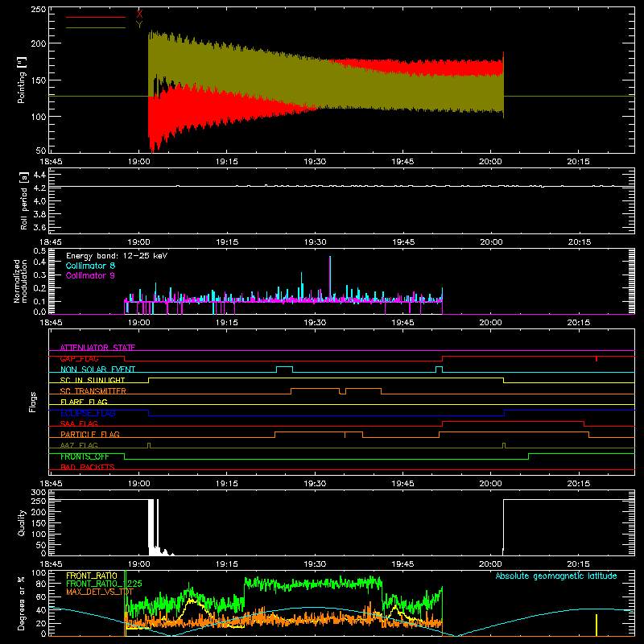This screenshot has height=644, width=644.
Task: Click the MAX_DET_VS_TOT legend label
Action: (x=100, y=592)
